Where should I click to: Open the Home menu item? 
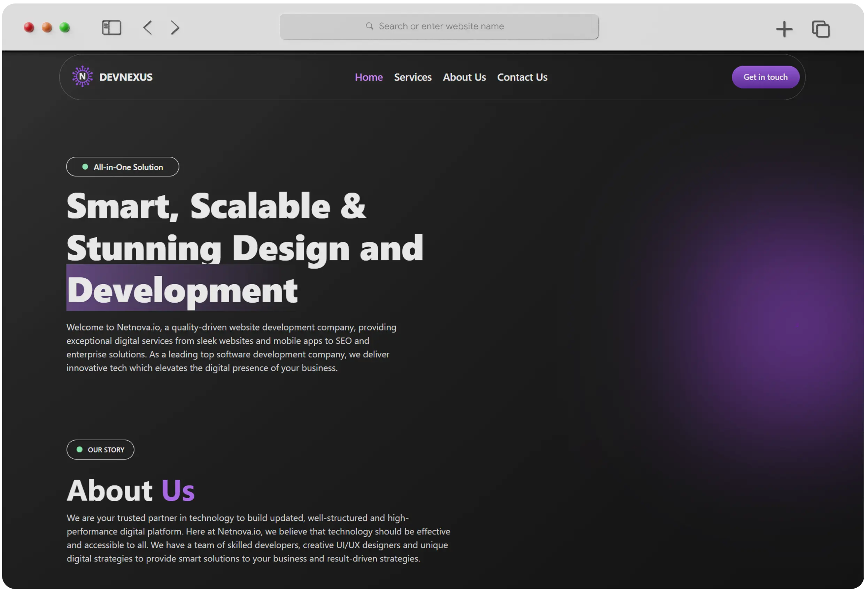369,77
